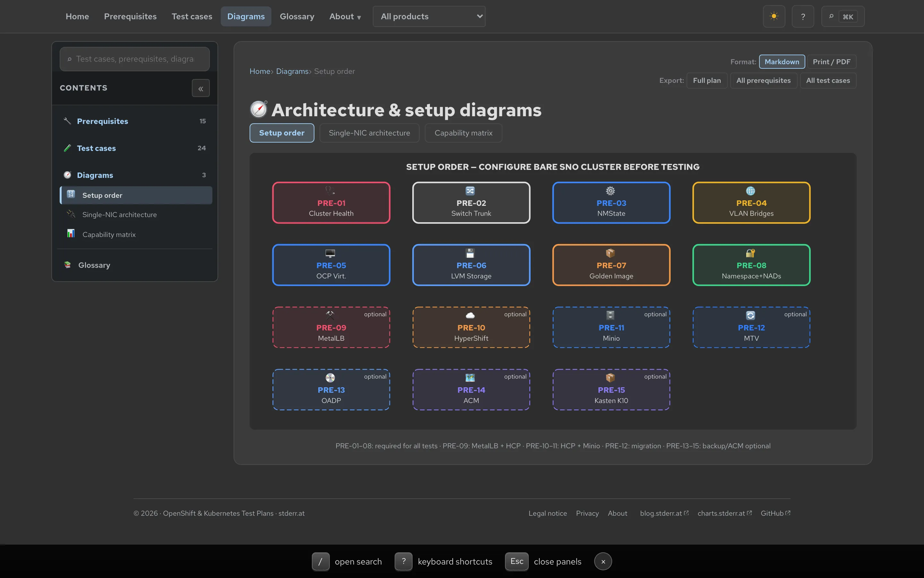
Task: Open the About footer link
Action: (617, 513)
